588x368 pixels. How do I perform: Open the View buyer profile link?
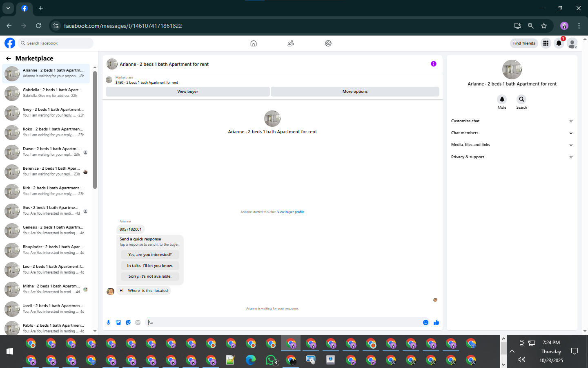click(x=291, y=212)
